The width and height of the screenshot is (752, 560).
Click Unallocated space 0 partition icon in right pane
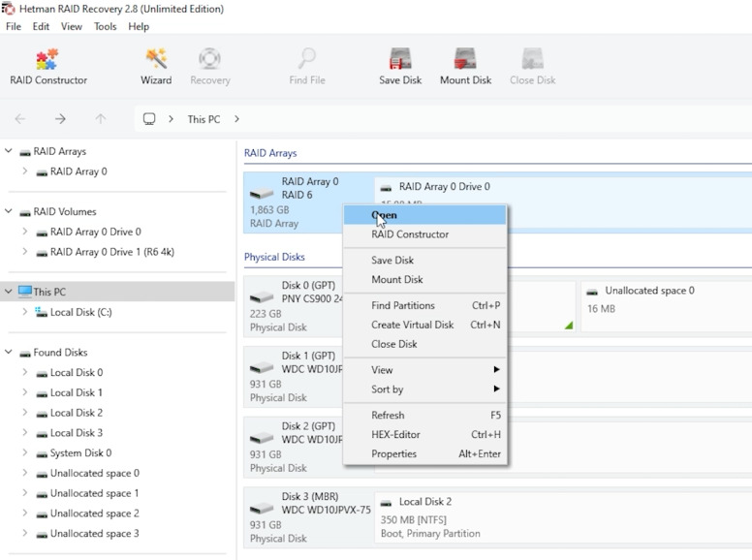tap(592, 292)
